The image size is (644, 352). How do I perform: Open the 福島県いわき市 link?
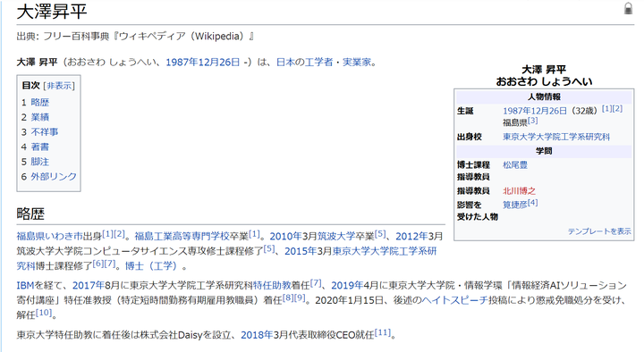click(x=49, y=237)
